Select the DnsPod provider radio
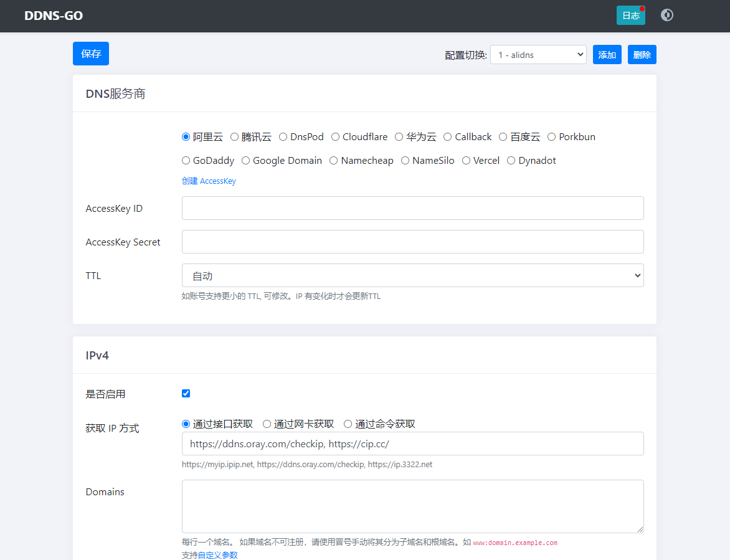The height and width of the screenshot is (560, 730). pos(283,137)
